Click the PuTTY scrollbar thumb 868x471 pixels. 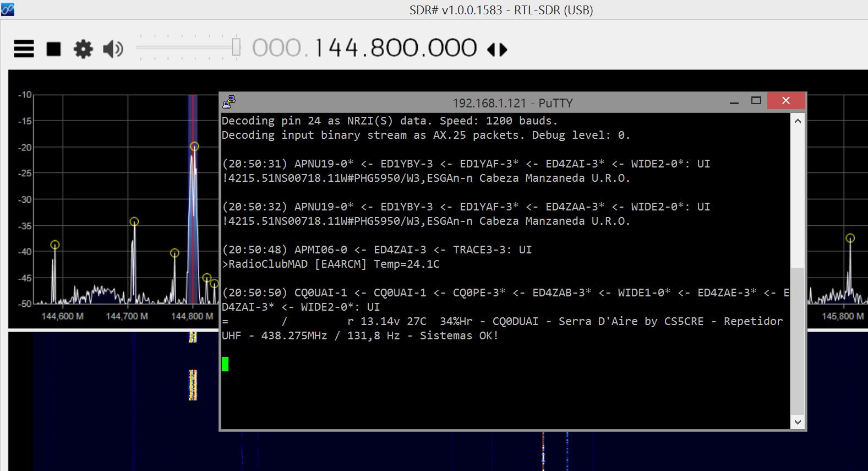798,341
